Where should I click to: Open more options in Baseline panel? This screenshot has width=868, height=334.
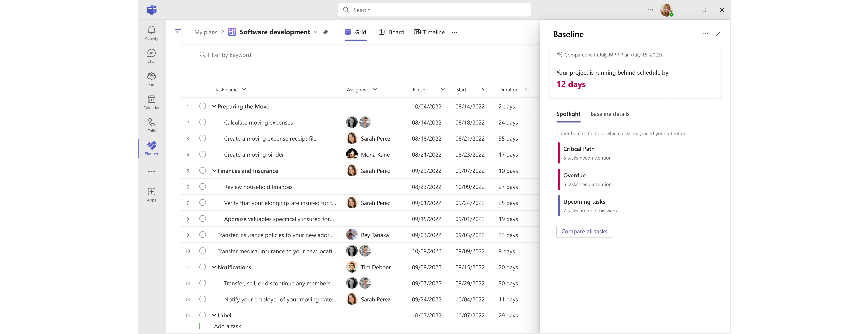[x=705, y=34]
